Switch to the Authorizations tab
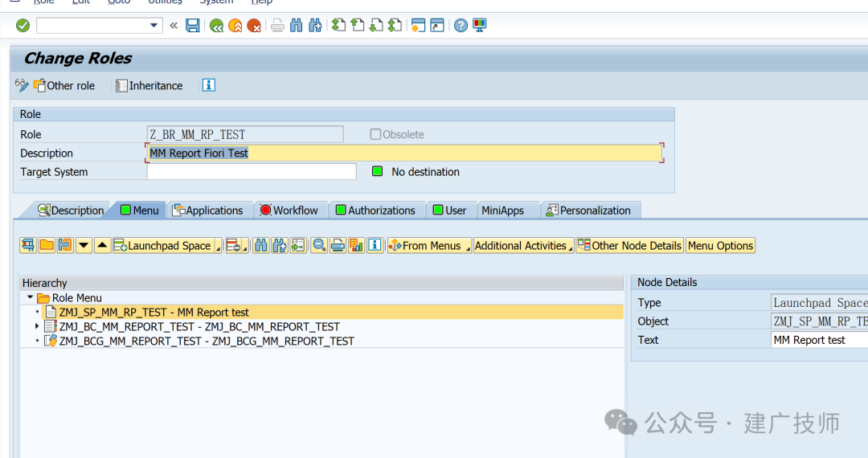Image resolution: width=868 pixels, height=458 pixels. [x=376, y=211]
